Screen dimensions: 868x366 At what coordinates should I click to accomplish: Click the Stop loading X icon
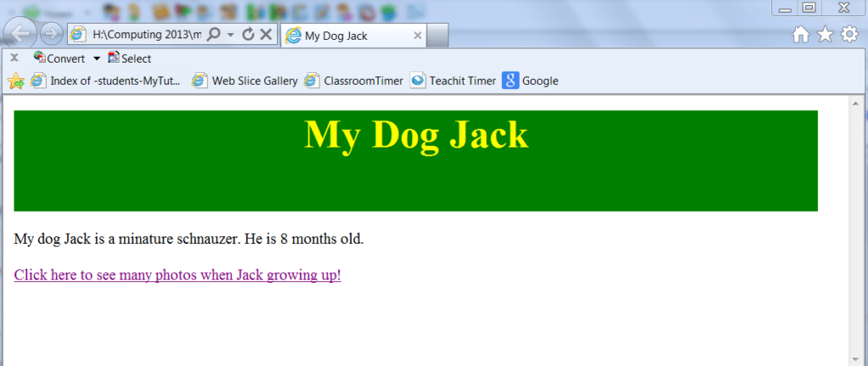point(265,35)
